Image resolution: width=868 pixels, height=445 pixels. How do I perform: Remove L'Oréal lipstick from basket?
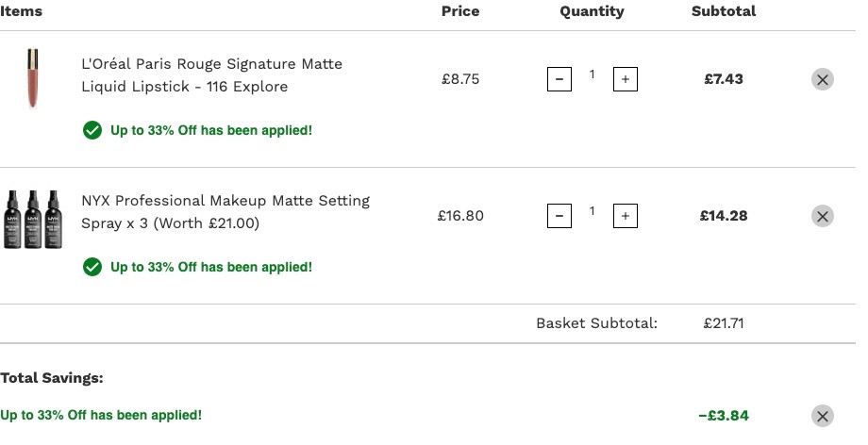(823, 79)
